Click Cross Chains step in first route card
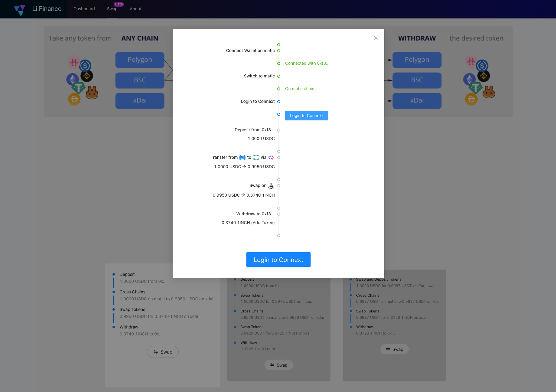 click(x=132, y=292)
